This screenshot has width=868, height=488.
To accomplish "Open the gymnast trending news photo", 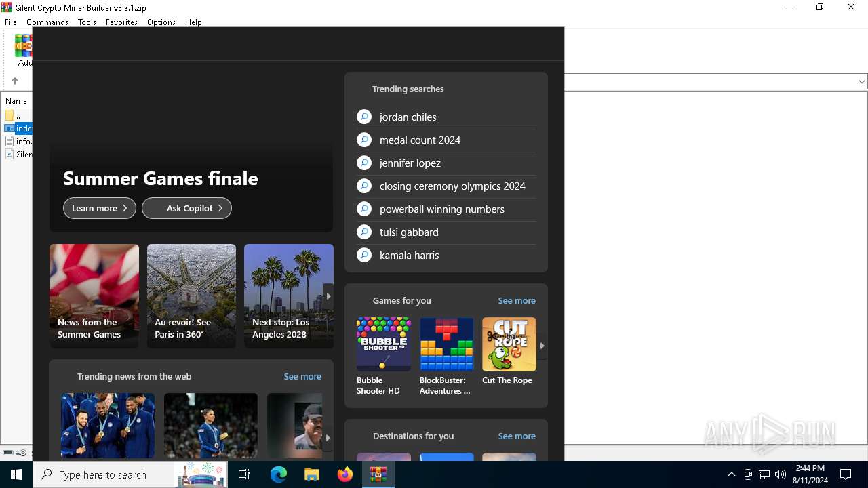I will [211, 426].
